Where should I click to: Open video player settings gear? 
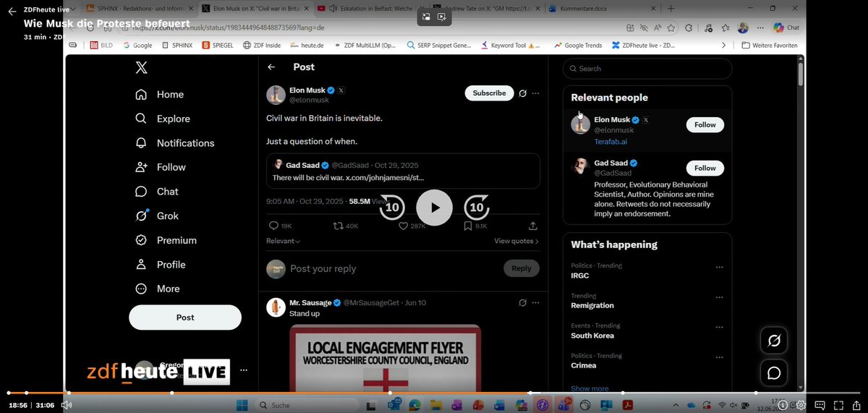click(x=801, y=405)
